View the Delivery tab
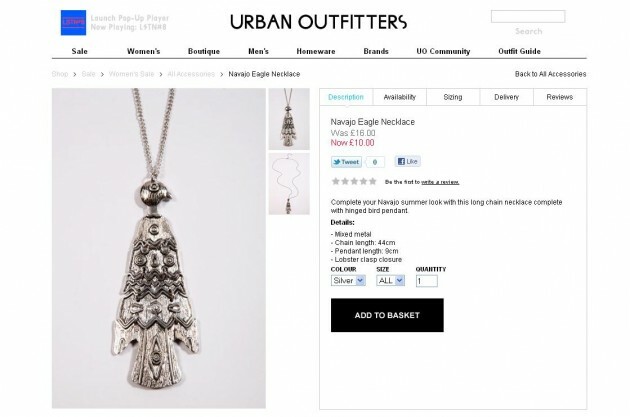Viewport: 630px width, 417px height. (x=506, y=97)
